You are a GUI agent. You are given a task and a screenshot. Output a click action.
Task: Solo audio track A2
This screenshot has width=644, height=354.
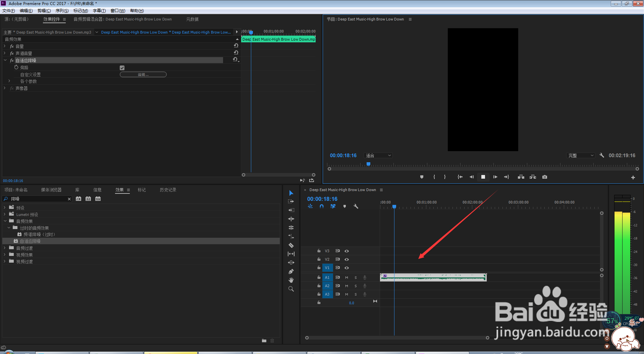tap(356, 286)
